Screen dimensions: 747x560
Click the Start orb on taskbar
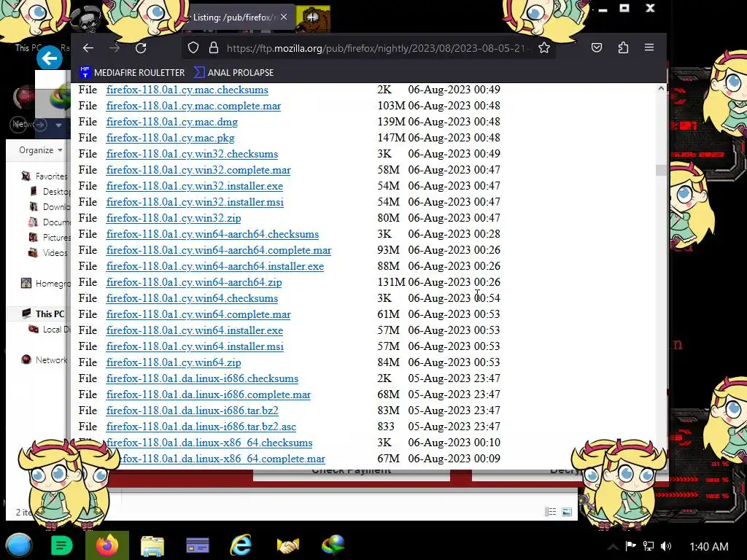click(x=19, y=545)
